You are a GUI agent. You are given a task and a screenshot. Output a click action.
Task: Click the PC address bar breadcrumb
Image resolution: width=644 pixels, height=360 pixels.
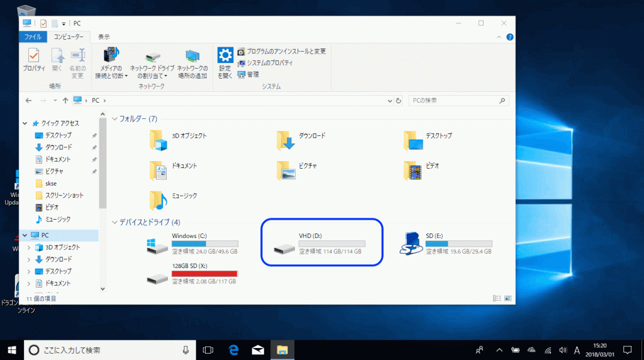[x=96, y=100]
